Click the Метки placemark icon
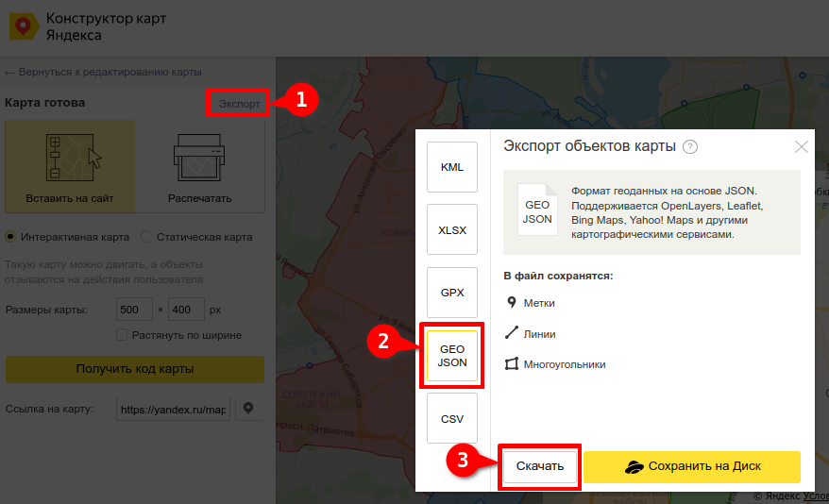This screenshot has width=829, height=504. pos(512,303)
